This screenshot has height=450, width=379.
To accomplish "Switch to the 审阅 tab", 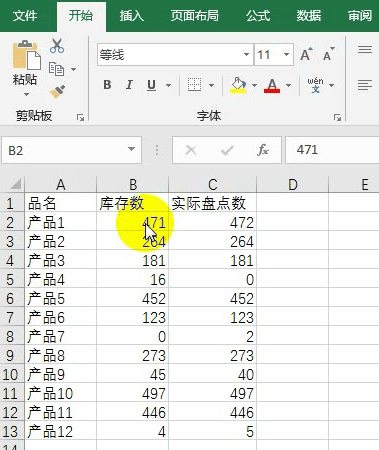I will pyautogui.click(x=360, y=15).
